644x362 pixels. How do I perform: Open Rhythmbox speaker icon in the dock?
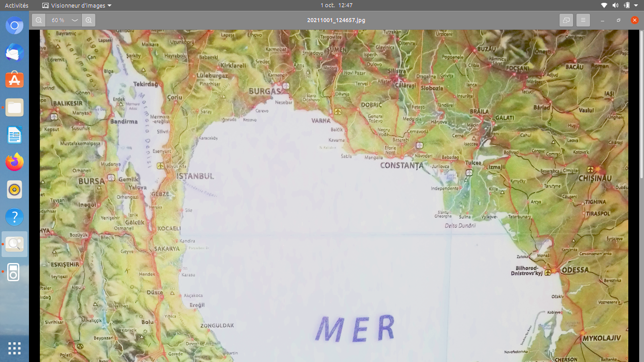(14, 189)
